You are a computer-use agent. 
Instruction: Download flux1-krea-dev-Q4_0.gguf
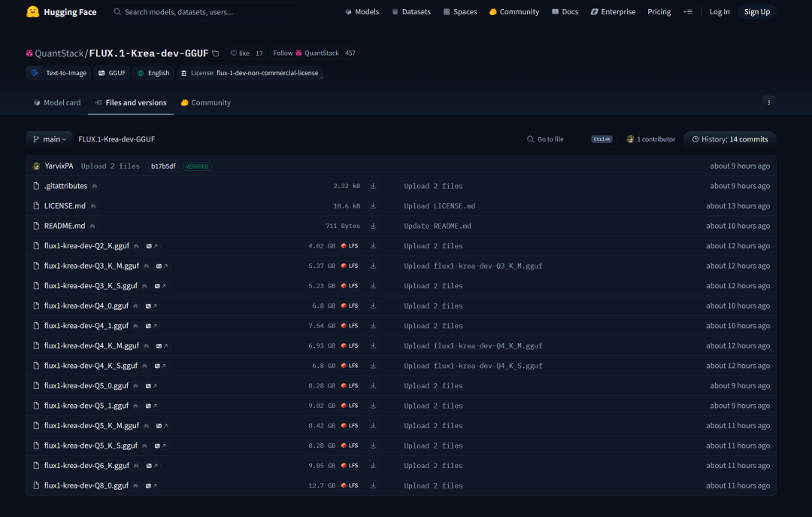pyautogui.click(x=373, y=306)
